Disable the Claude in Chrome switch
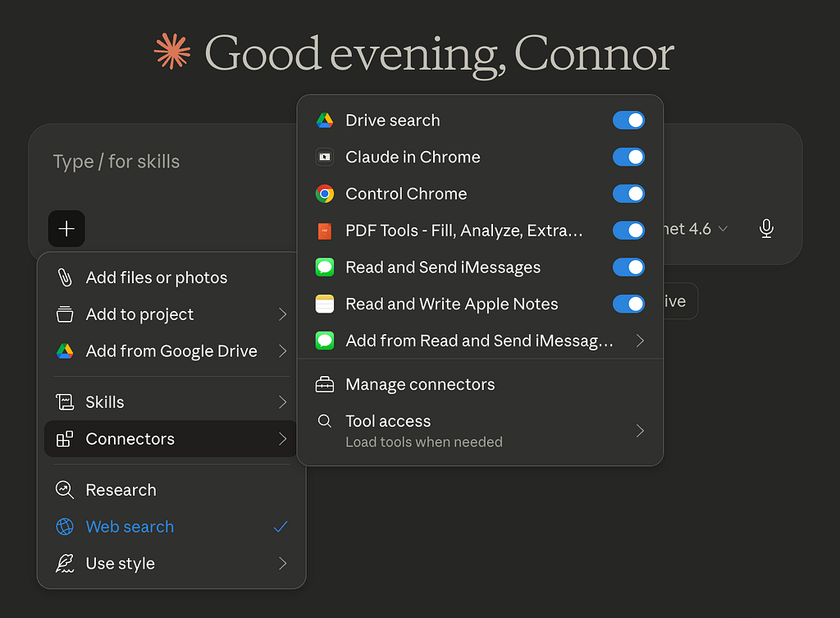Screen dimensions: 840x618 coord(628,157)
